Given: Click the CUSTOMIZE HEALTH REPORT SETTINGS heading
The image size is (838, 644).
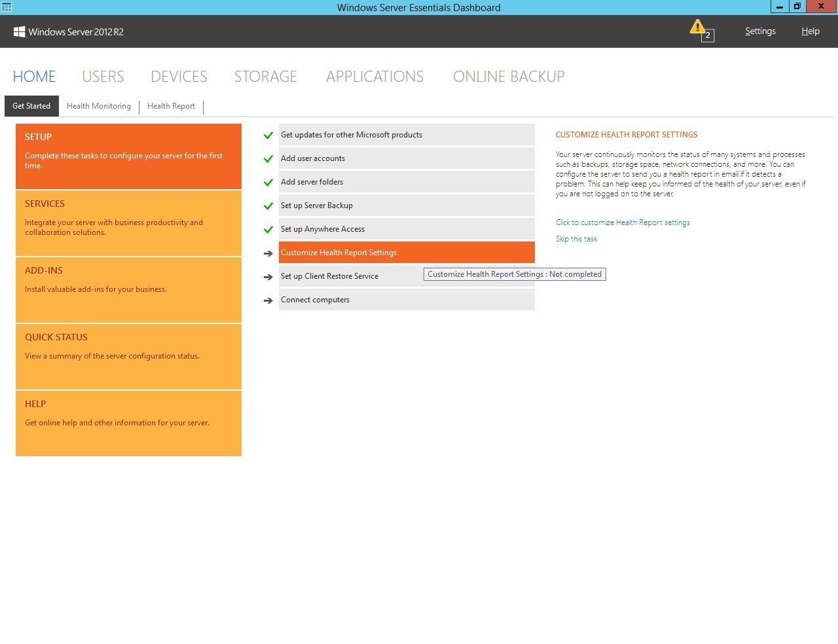Looking at the screenshot, I should pyautogui.click(x=627, y=135).
